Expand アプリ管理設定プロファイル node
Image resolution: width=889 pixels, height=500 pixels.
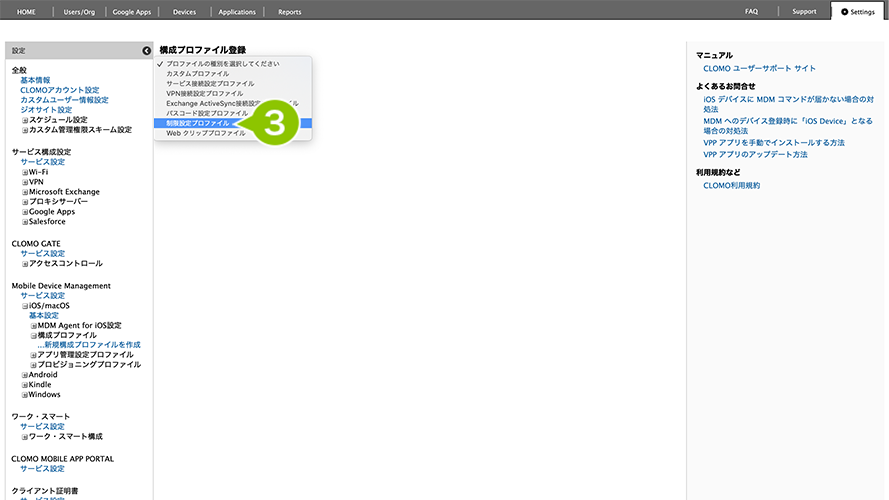point(33,355)
